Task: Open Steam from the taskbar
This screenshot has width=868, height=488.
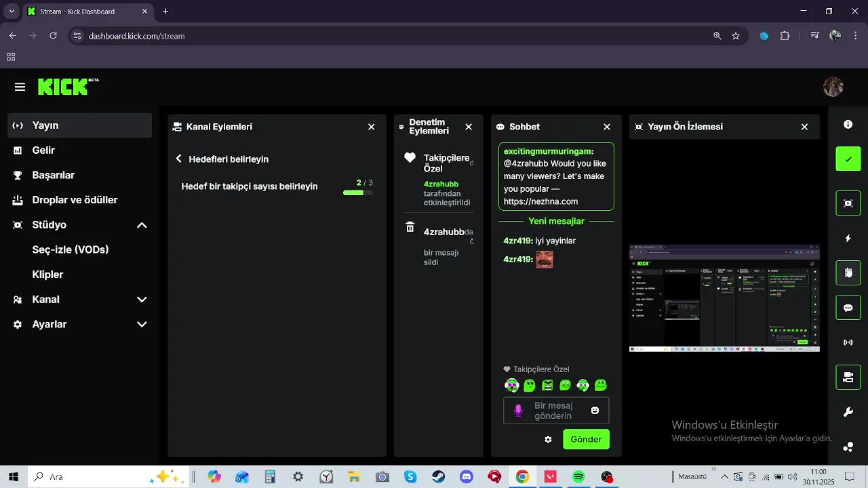Action: 439,477
